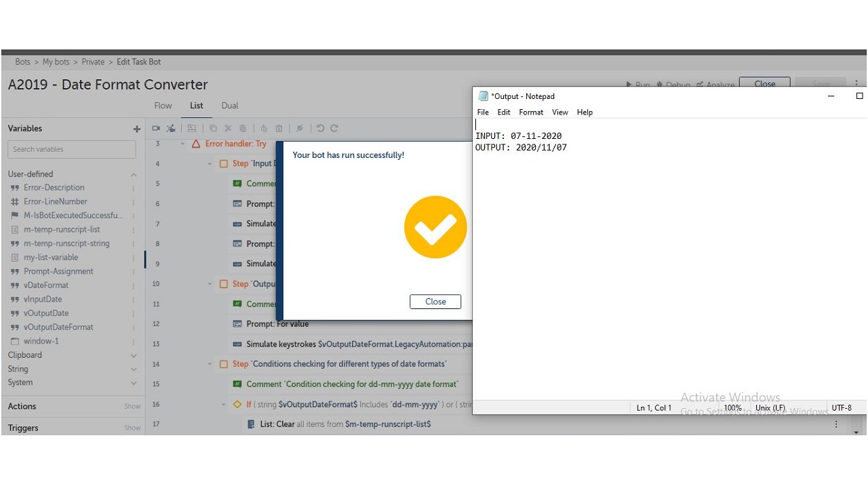Click the Step icon on line 14
Image resolution: width=868 pixels, height=488 pixels.
pyautogui.click(x=224, y=364)
